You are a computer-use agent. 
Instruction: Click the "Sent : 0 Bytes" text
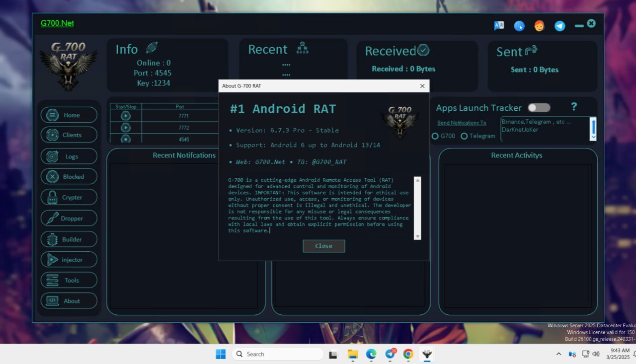pos(535,70)
